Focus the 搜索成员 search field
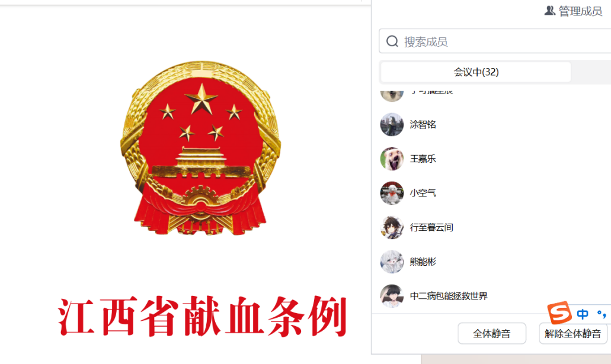The height and width of the screenshot is (364, 611). click(x=495, y=41)
